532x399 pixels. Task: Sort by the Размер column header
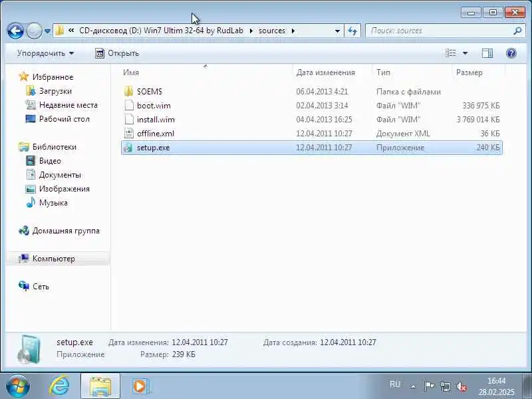(x=469, y=72)
